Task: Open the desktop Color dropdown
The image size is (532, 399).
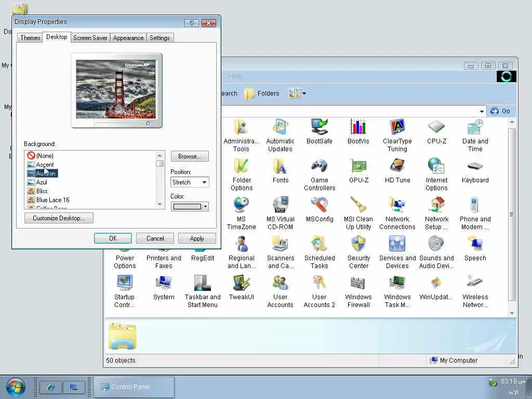Action: click(x=190, y=206)
